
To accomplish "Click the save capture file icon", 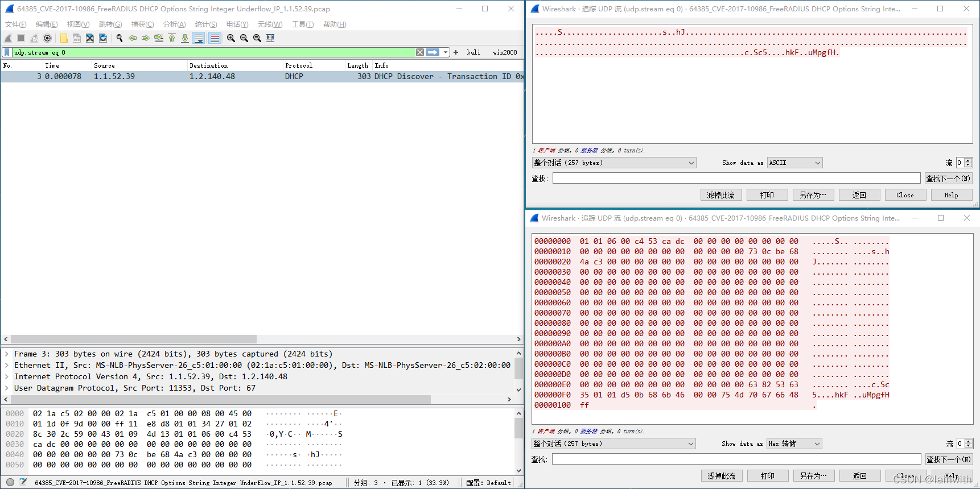I will click(x=77, y=38).
